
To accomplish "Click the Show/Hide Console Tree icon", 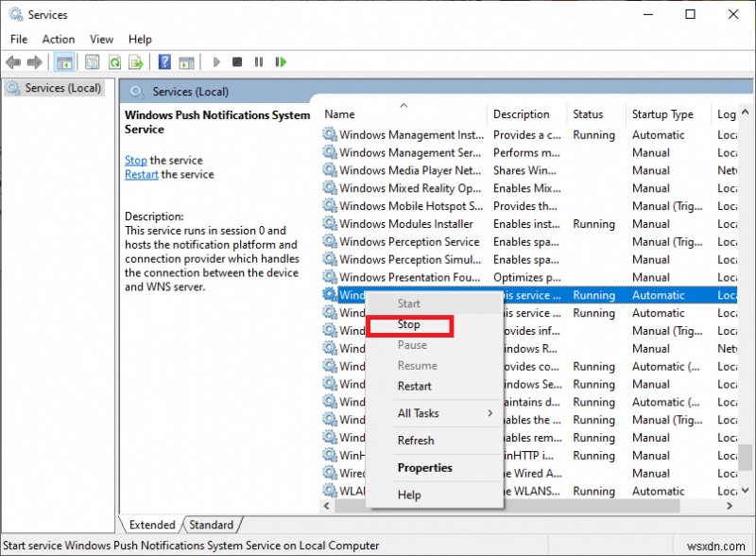I will click(x=64, y=62).
